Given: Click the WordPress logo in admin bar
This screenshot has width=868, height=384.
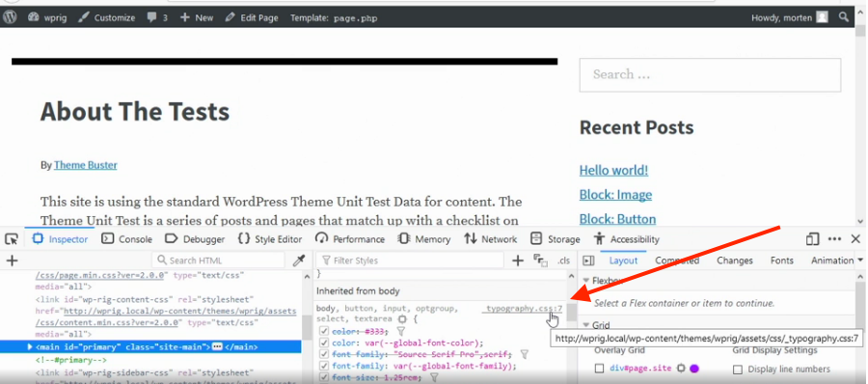Looking at the screenshot, I should [9, 17].
